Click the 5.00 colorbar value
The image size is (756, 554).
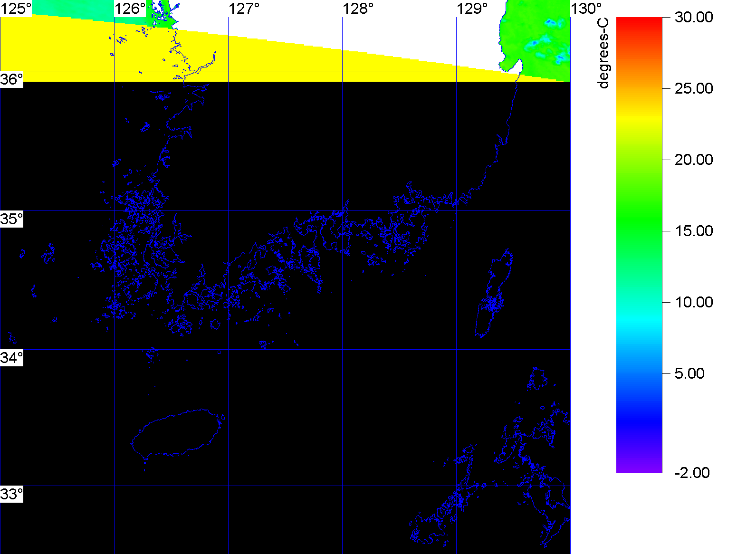click(x=689, y=373)
